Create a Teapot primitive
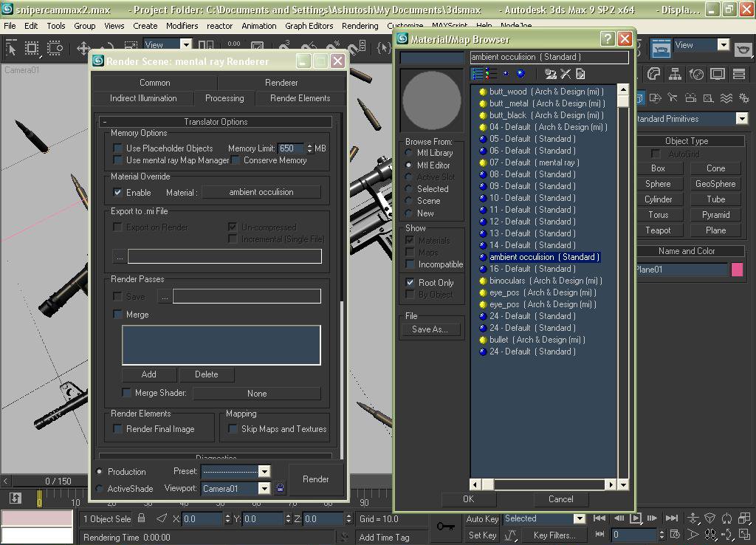This screenshot has width=756, height=545. [x=658, y=230]
